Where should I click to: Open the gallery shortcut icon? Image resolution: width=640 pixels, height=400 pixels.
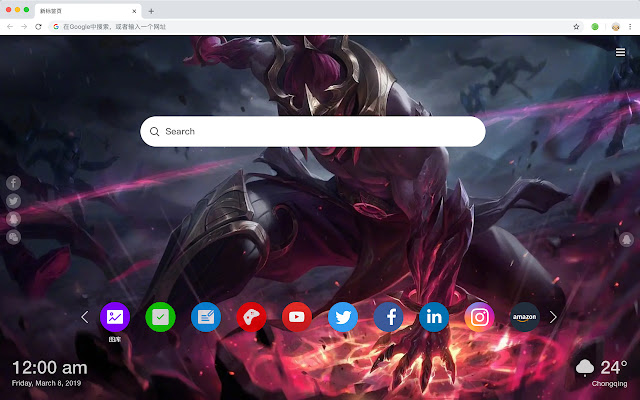(115, 317)
